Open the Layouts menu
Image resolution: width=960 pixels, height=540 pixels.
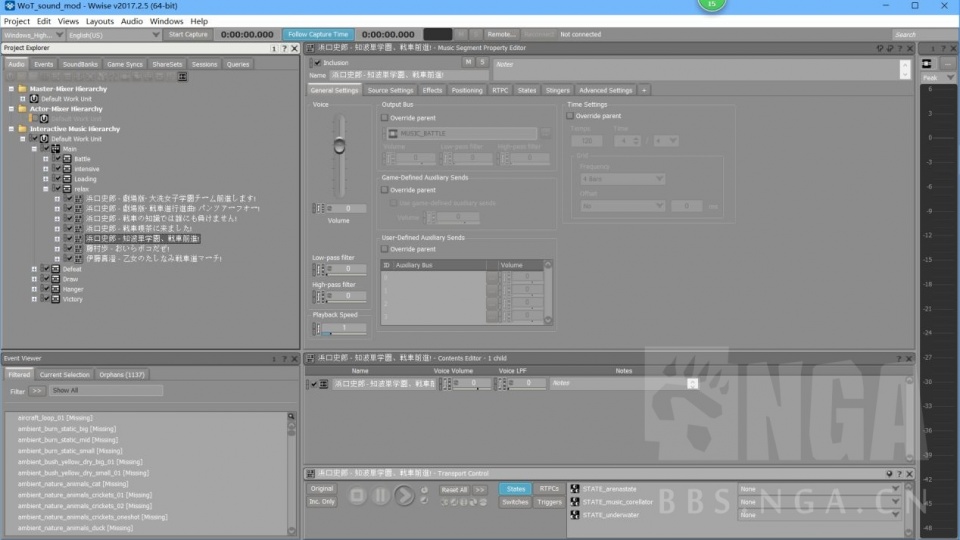(x=99, y=21)
